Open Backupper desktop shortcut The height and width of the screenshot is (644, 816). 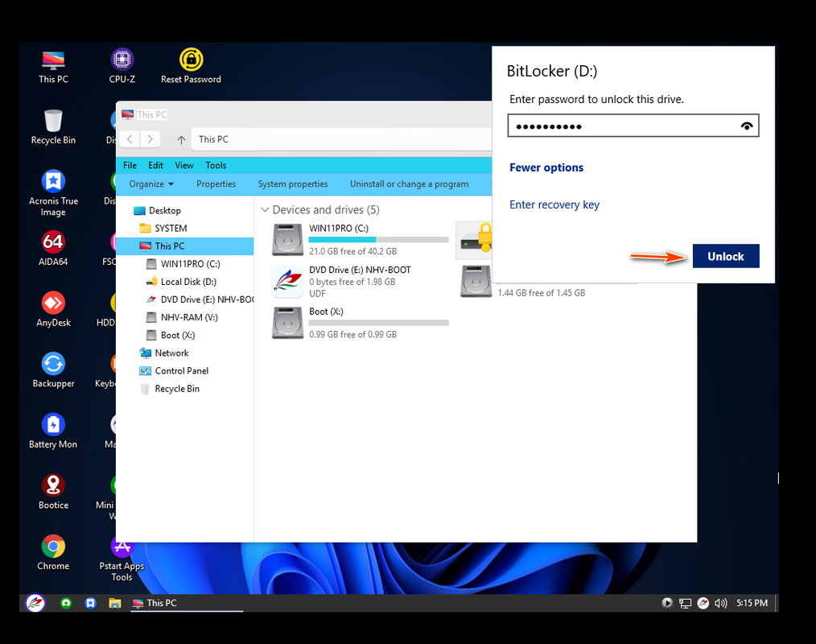pos(53,370)
